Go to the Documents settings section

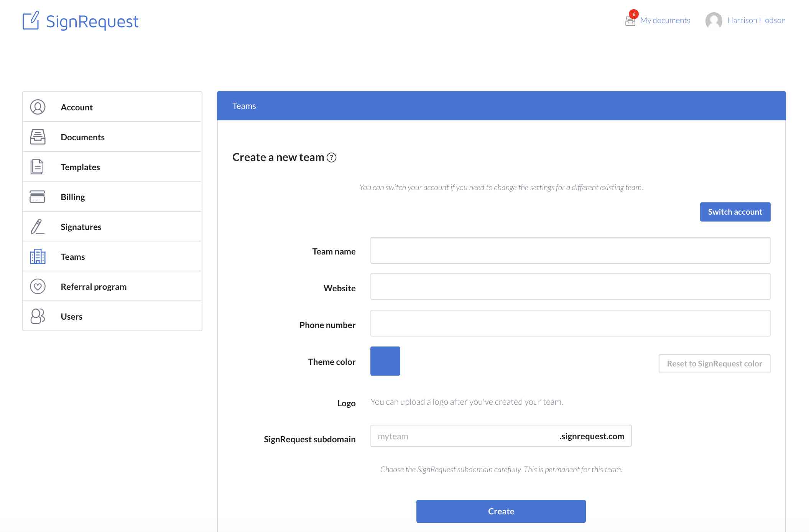(x=112, y=137)
